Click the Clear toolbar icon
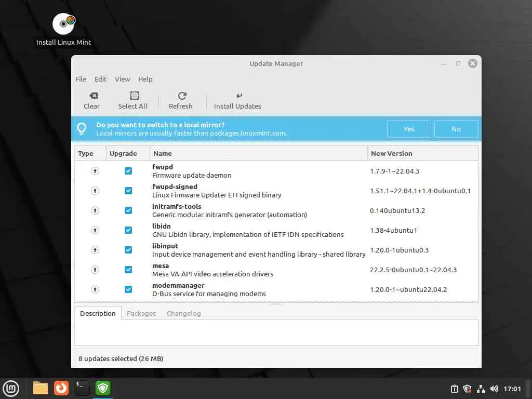The width and height of the screenshot is (532, 399). [94, 96]
